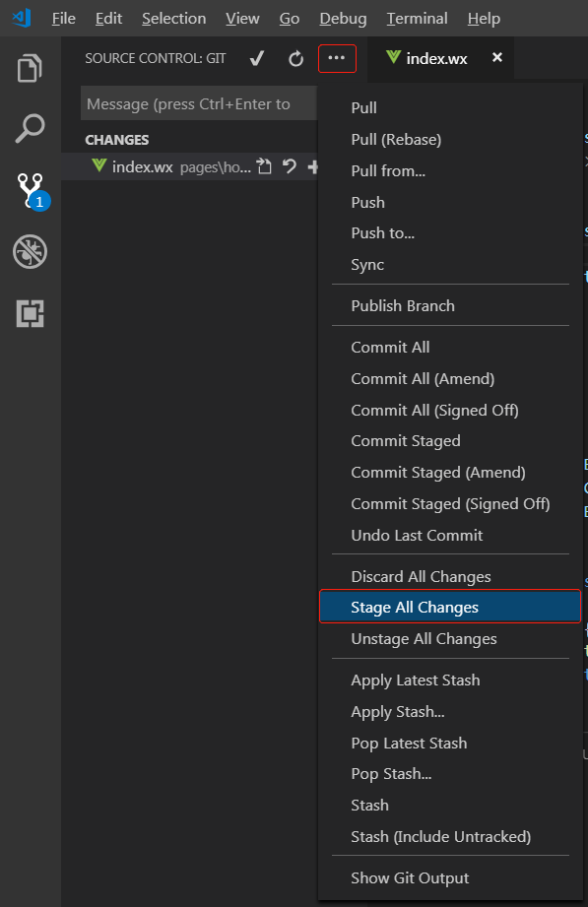Select Pull from... menu entry
588x907 pixels.
click(450, 170)
